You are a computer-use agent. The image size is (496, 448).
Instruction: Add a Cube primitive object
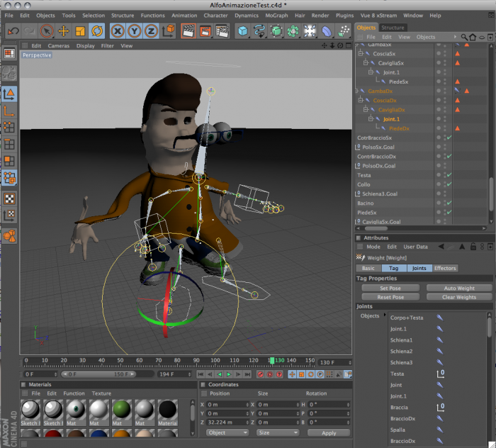[242, 31]
